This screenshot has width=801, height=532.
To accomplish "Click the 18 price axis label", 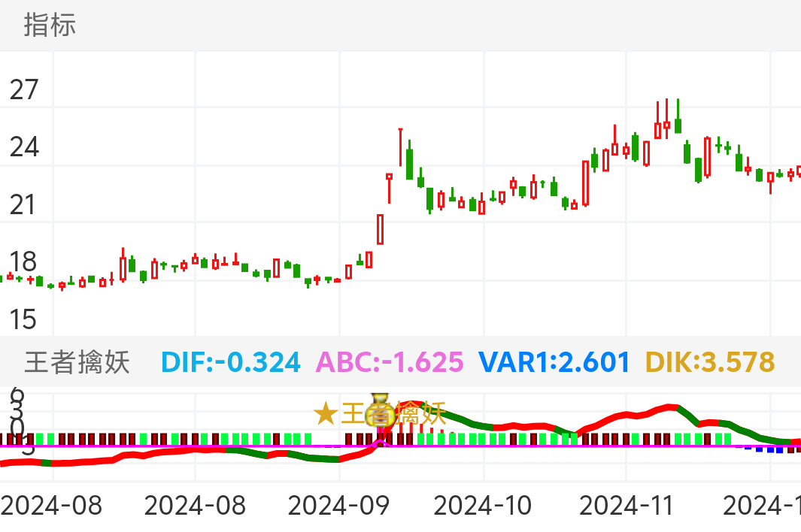I will [x=23, y=262].
